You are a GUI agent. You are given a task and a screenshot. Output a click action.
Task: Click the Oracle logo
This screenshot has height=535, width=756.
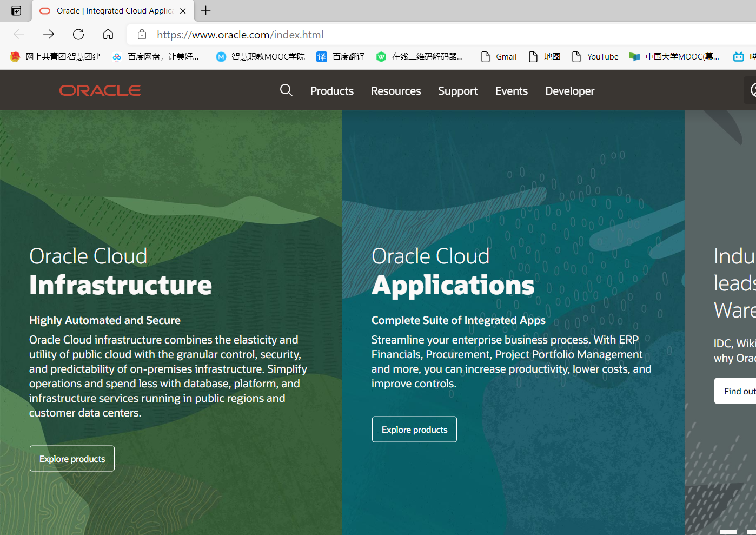100,90
